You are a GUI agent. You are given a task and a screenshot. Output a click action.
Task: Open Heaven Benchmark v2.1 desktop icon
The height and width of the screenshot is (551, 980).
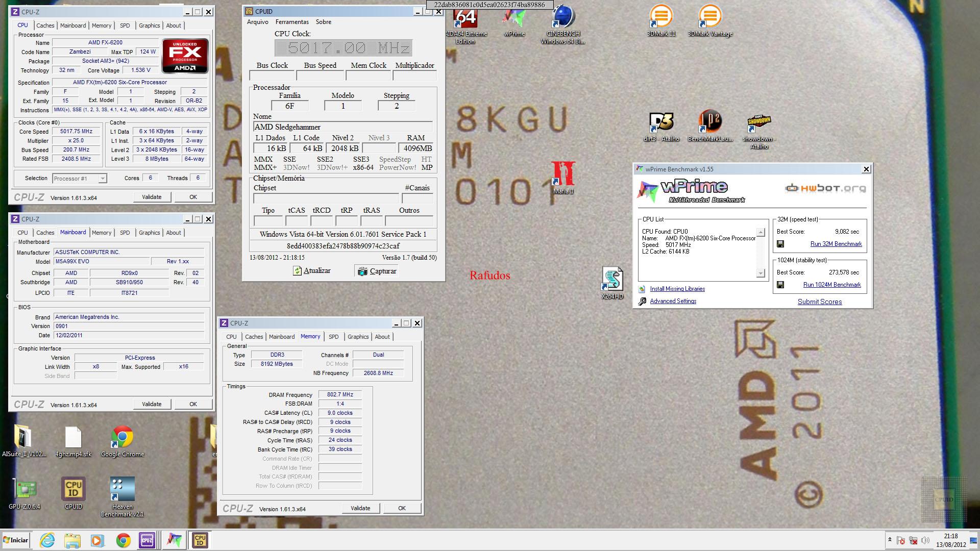click(x=122, y=496)
